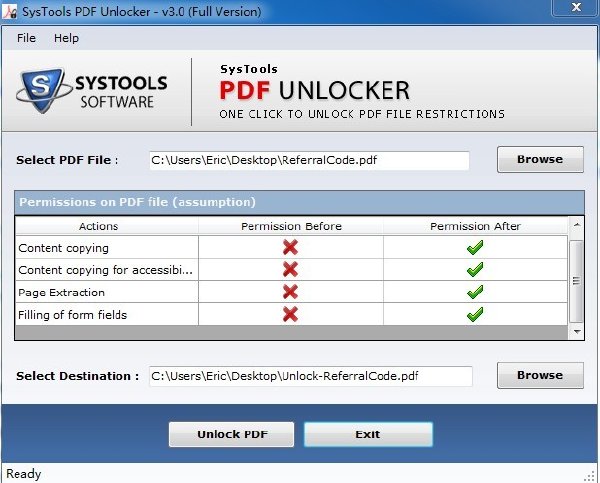Browse for the source PDF file
Screen dimensions: 600x483
pyautogui.click(x=540, y=159)
